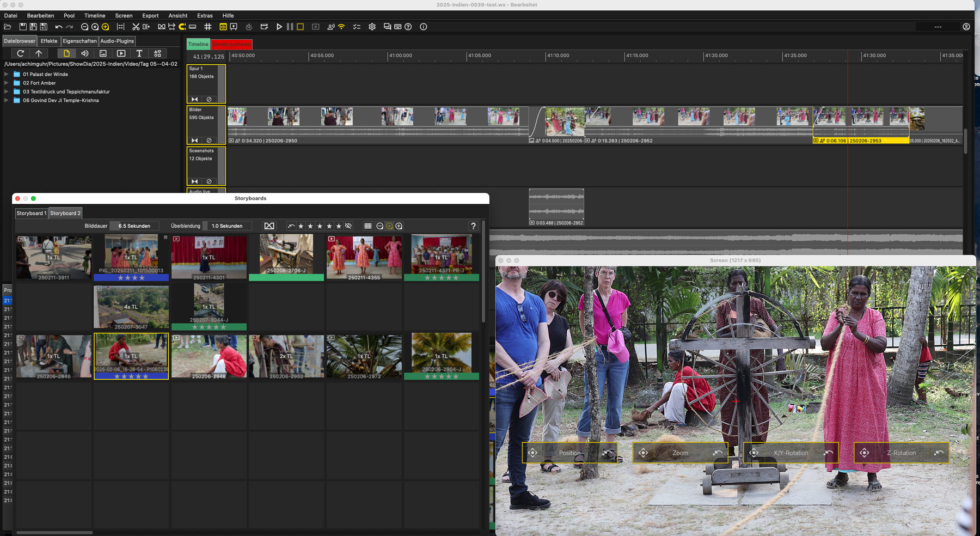This screenshot has width=980, height=536.
Task: Toggle the audio files filter speaker icon
Action: (84, 53)
